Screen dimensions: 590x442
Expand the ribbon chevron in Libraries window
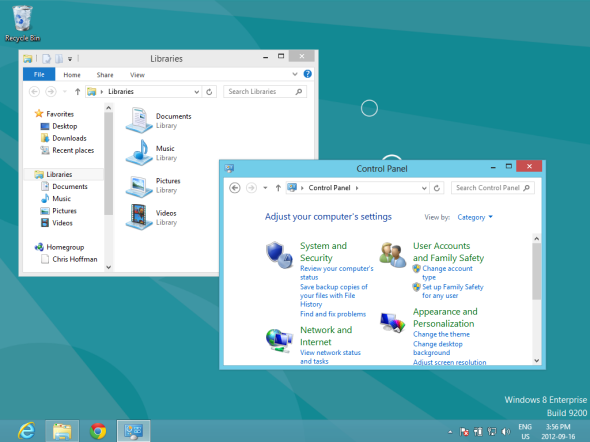(x=295, y=74)
